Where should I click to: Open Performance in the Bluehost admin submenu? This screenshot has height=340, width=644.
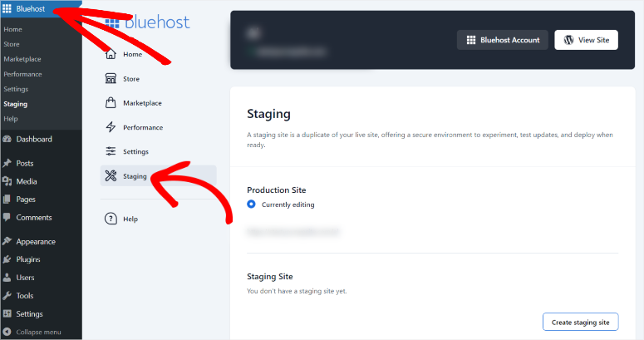22,74
